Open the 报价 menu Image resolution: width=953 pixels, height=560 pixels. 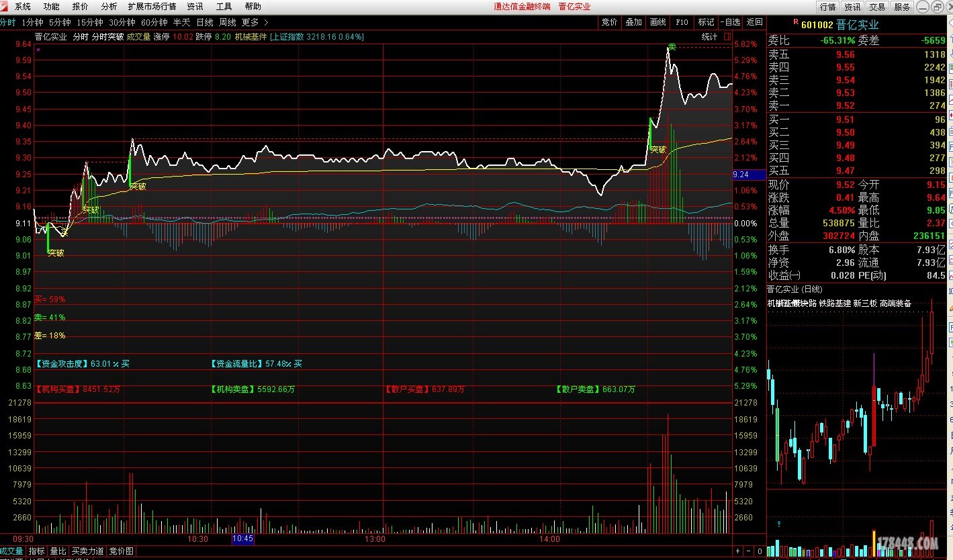[80, 6]
